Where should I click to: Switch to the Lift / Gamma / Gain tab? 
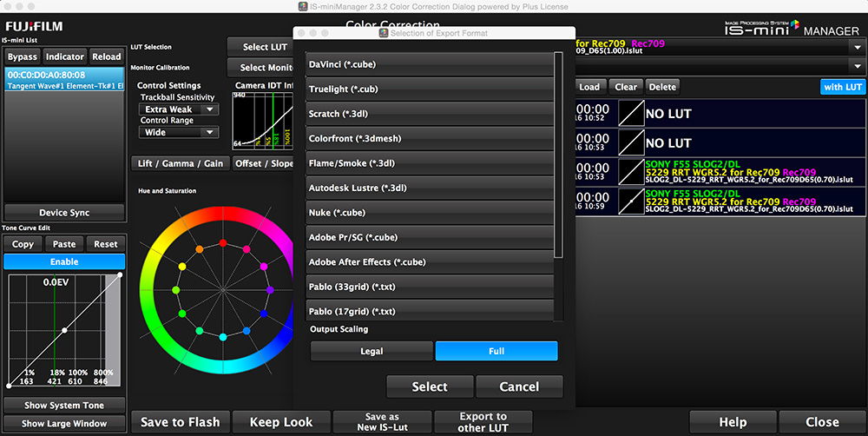pyautogui.click(x=180, y=163)
